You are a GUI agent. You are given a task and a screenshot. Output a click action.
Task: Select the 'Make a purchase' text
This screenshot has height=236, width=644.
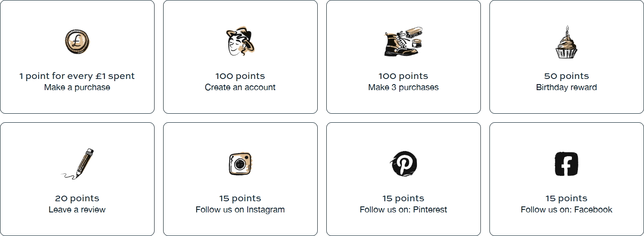click(x=77, y=88)
